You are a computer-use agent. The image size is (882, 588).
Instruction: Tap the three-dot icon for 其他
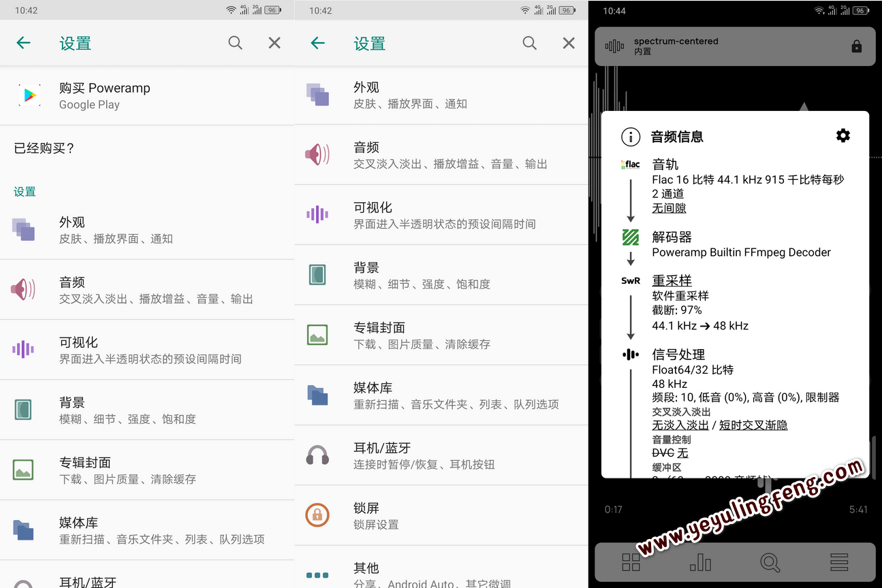[317, 575]
